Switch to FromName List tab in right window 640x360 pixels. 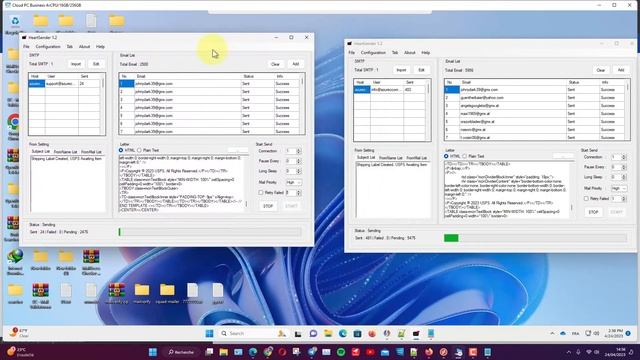(x=391, y=158)
